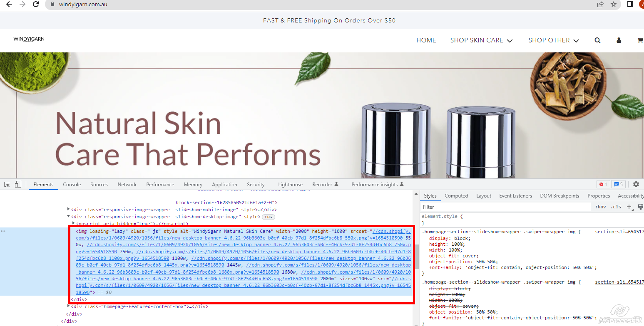Open the Memory tab
The width and height of the screenshot is (644, 326).
[x=193, y=185]
